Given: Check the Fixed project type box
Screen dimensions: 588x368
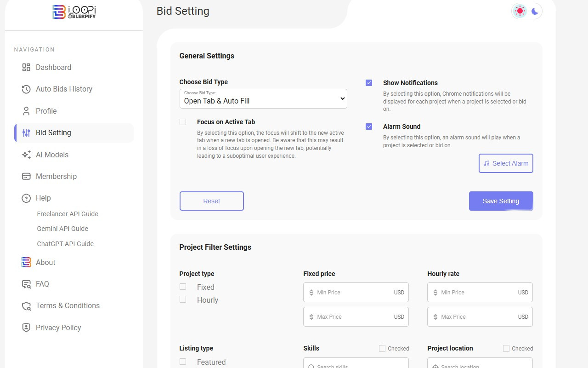Looking at the screenshot, I should (x=183, y=287).
